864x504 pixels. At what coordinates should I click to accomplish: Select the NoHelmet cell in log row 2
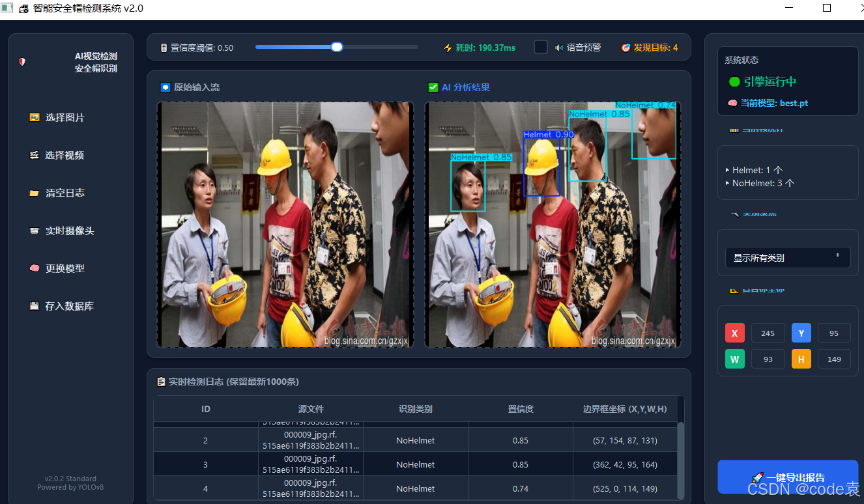[x=416, y=440]
